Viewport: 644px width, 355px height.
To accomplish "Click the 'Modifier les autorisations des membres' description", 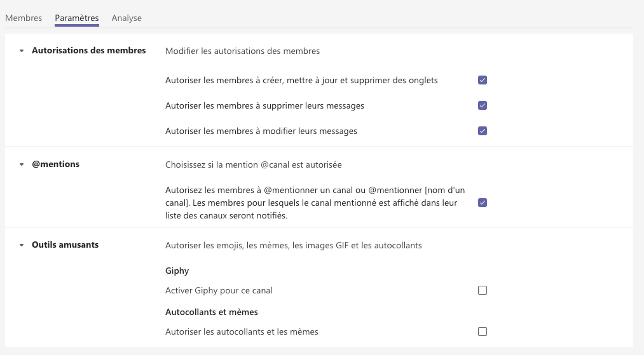I will pos(242,51).
